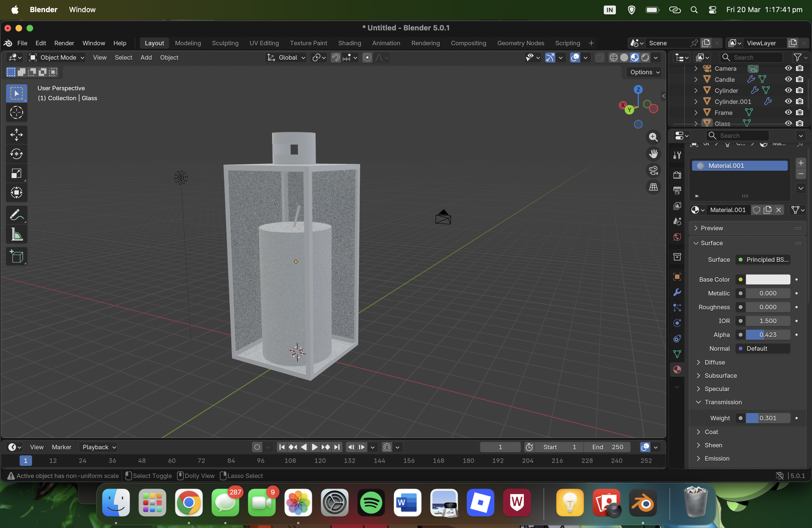Click the Options button in the viewport
Image resolution: width=812 pixels, height=528 pixels.
[644, 72]
